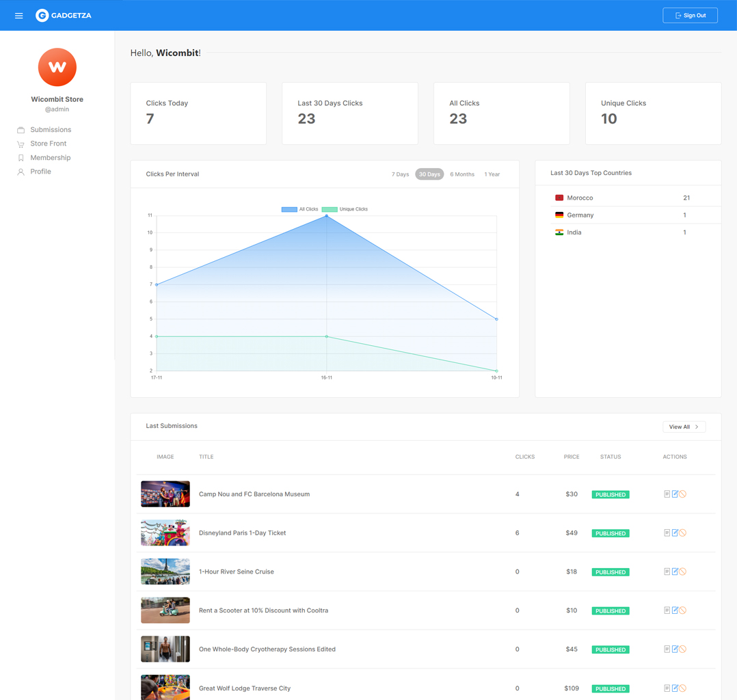
Task: Show the 1 Year clicks interval
Action: coord(492,174)
